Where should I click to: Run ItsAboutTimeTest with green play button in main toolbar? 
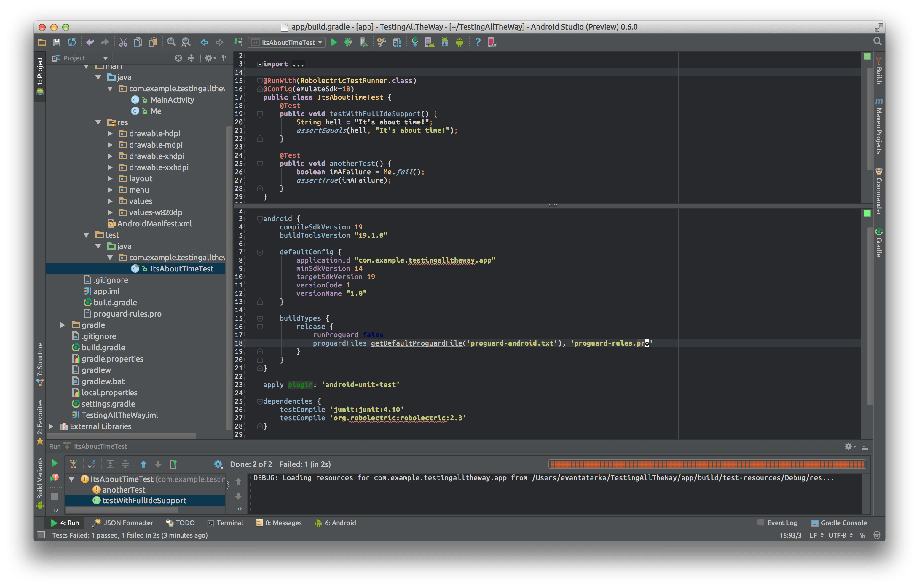(334, 42)
